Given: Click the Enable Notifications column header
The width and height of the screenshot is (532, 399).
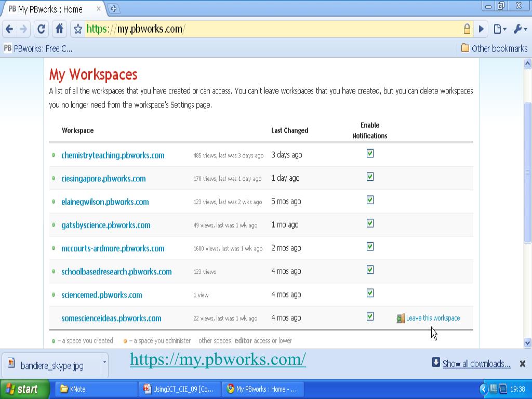Looking at the screenshot, I should pos(370,130).
